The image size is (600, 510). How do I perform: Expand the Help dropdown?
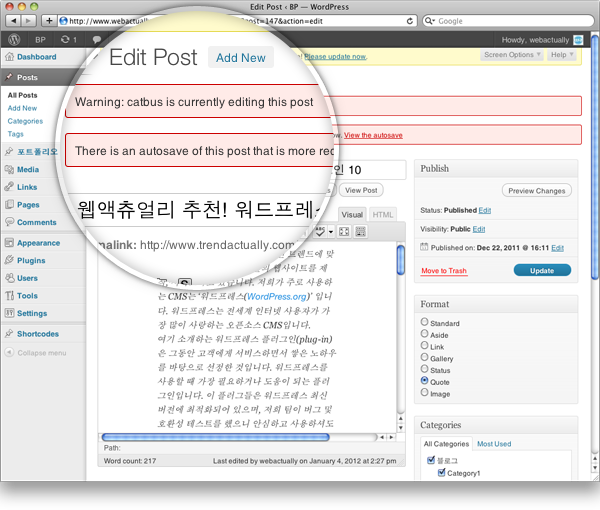562,55
